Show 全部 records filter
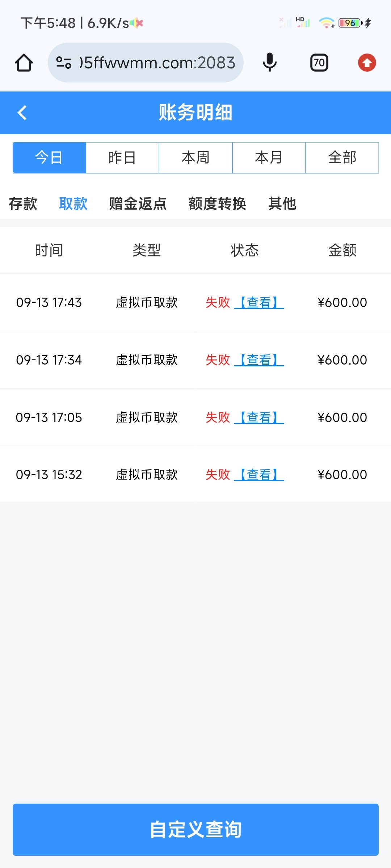Image resolution: width=391 pixels, height=868 pixels. point(342,158)
